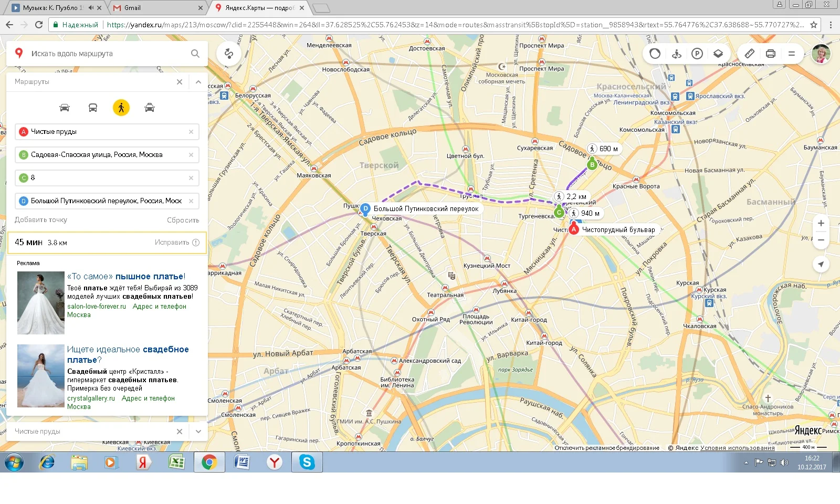Screen dimensions: 840x504
Task: Zoom in the map with plus button
Action: pyautogui.click(x=821, y=223)
